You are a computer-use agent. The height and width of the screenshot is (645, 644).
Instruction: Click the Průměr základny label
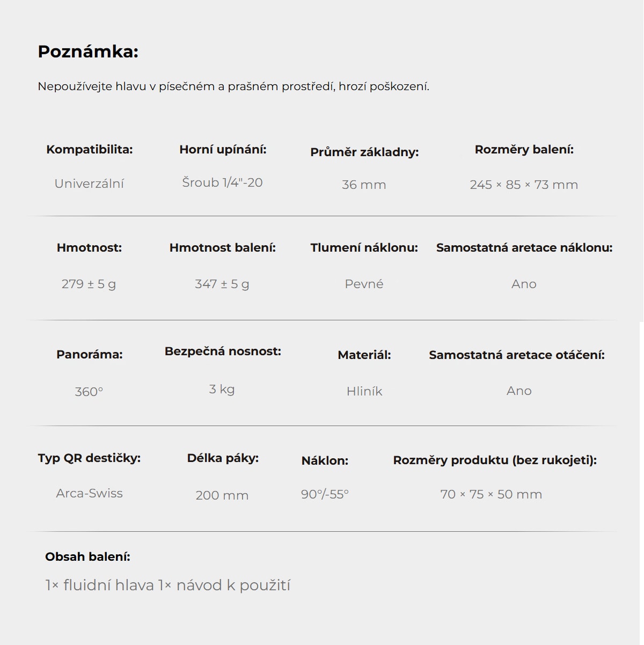click(364, 152)
